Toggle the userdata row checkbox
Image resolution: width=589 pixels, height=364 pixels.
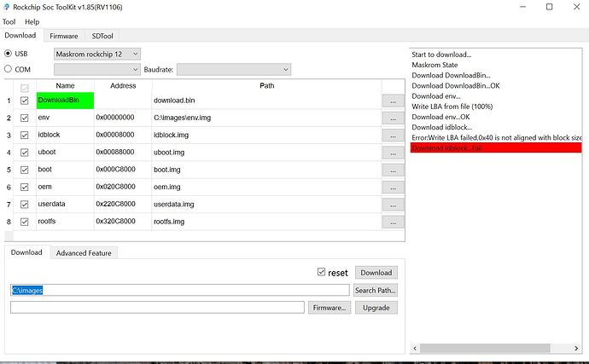tap(24, 205)
